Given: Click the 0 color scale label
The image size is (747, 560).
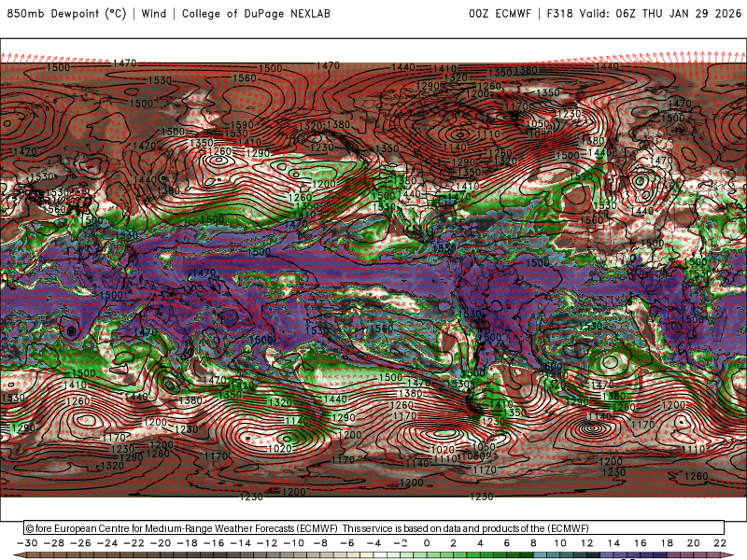Looking at the screenshot, I should pos(427,543).
